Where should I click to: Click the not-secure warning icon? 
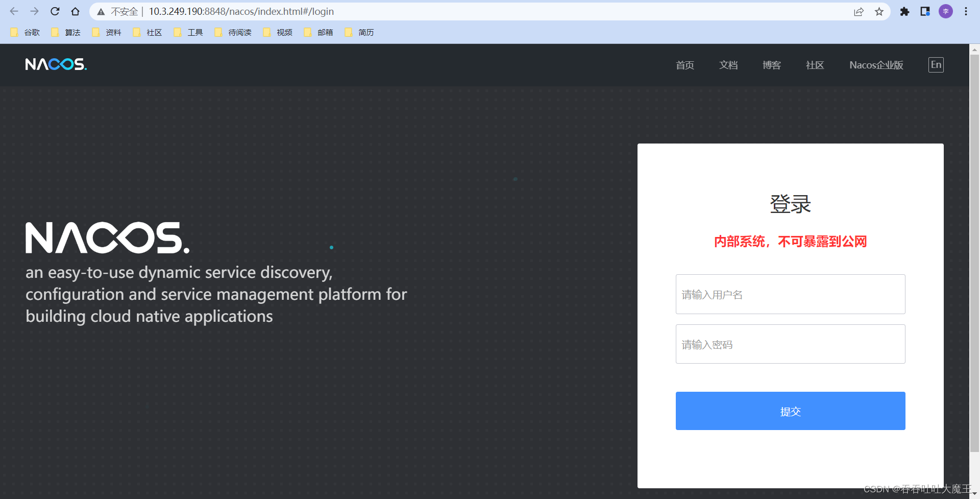[x=101, y=12]
